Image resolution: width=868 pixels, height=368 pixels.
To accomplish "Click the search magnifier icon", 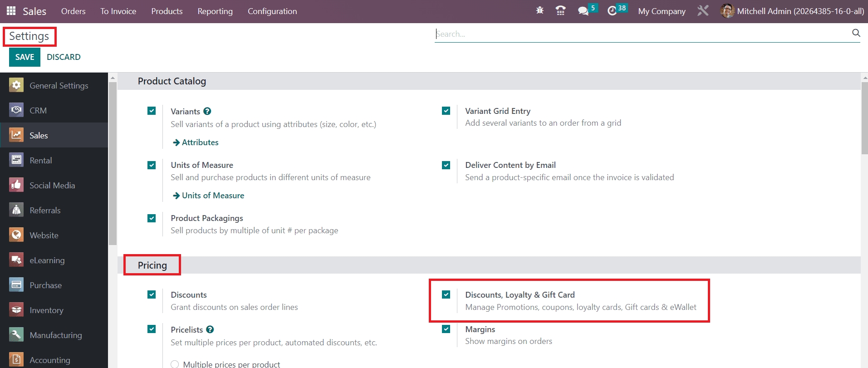I will 856,33.
